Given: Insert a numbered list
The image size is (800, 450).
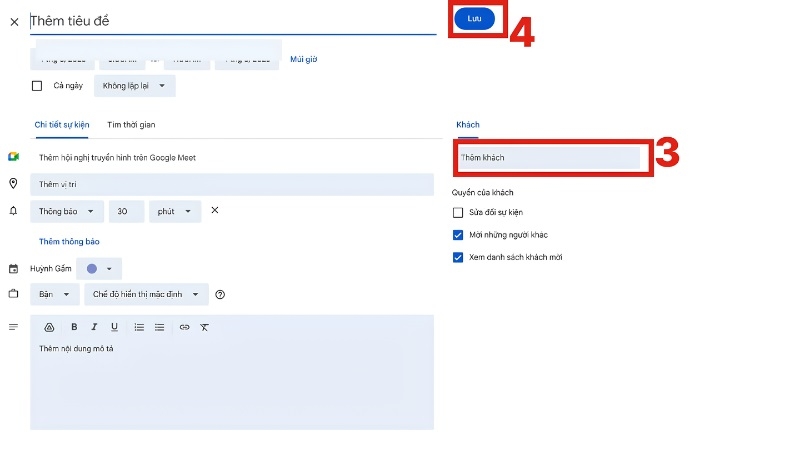Looking at the screenshot, I should click(139, 327).
